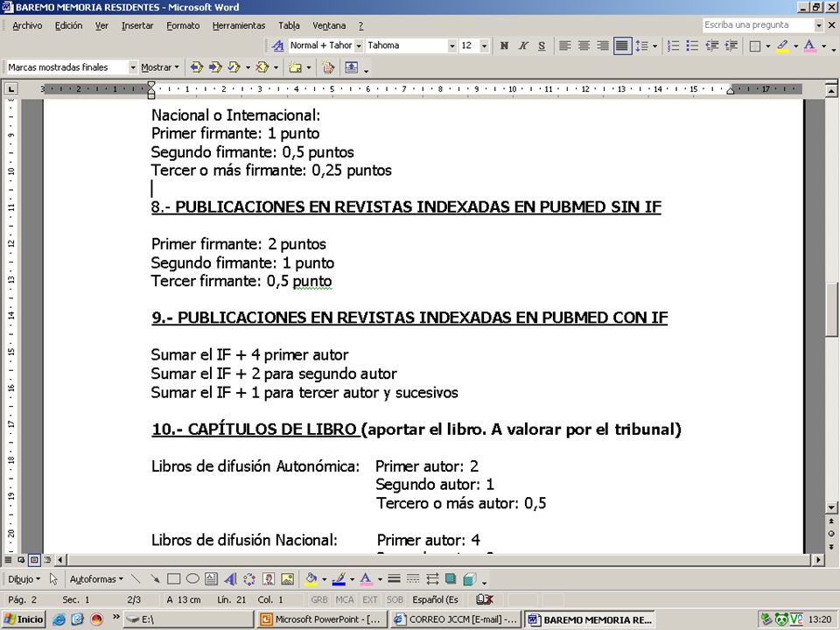The height and width of the screenshot is (630, 840).
Task: Apply yellow text highlight color
Action: 782,46
